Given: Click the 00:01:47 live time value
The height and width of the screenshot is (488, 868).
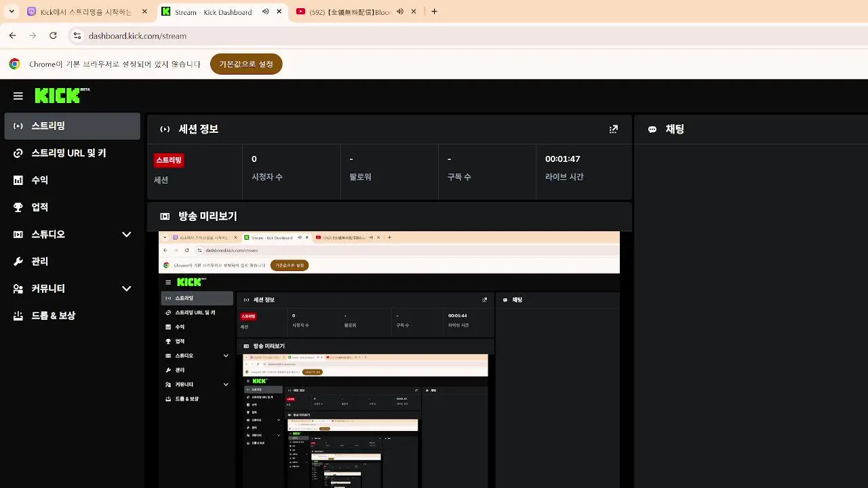Looking at the screenshot, I should click(563, 159).
